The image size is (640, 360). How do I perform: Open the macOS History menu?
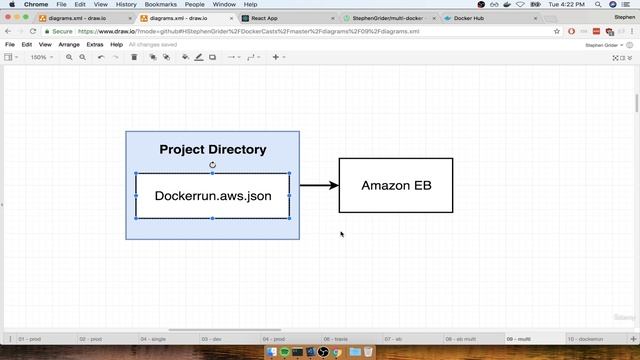tap(126, 4)
